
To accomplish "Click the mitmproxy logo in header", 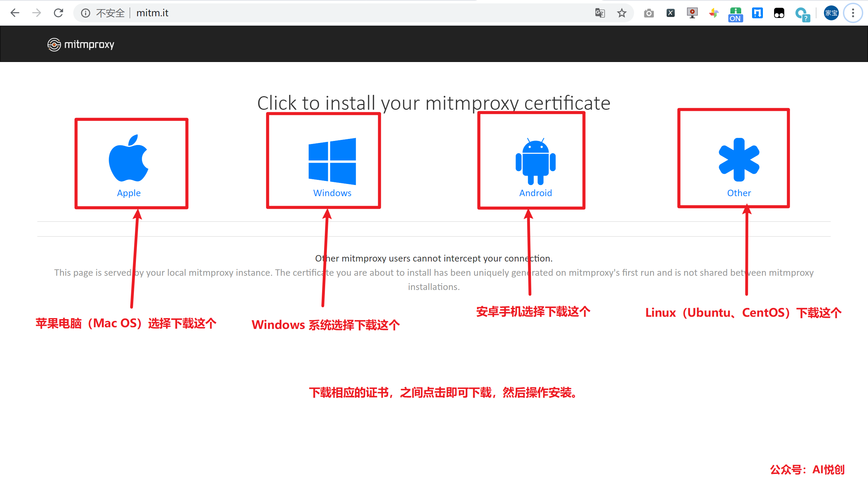I will tap(81, 44).
